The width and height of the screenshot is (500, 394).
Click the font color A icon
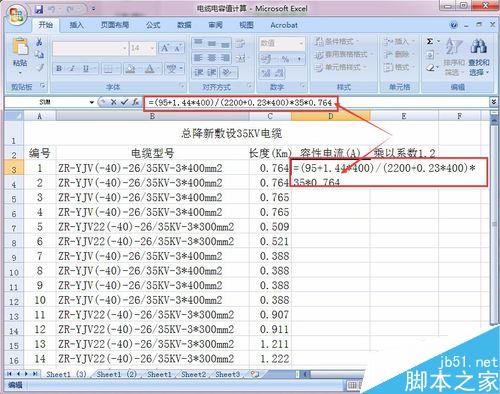point(149,69)
